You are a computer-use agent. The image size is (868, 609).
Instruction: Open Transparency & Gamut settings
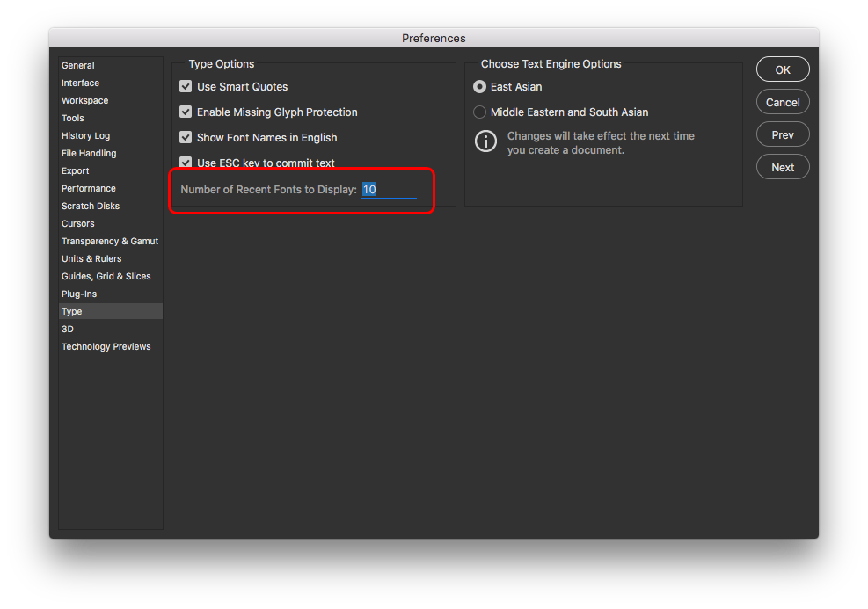tap(110, 241)
